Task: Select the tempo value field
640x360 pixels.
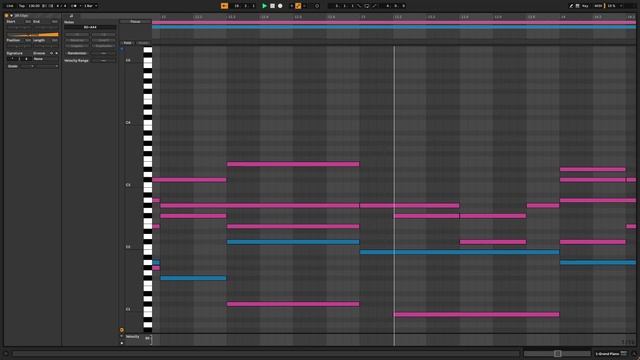Action: 34,6
